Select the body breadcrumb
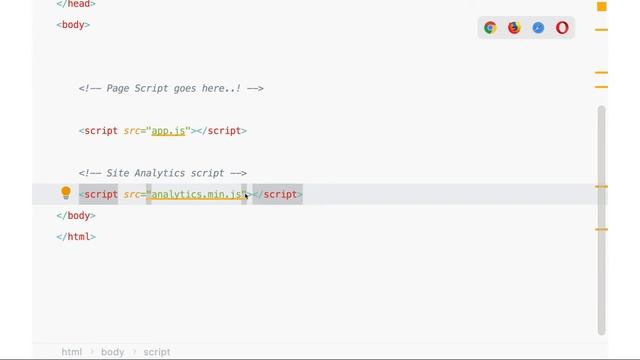 tap(113, 352)
